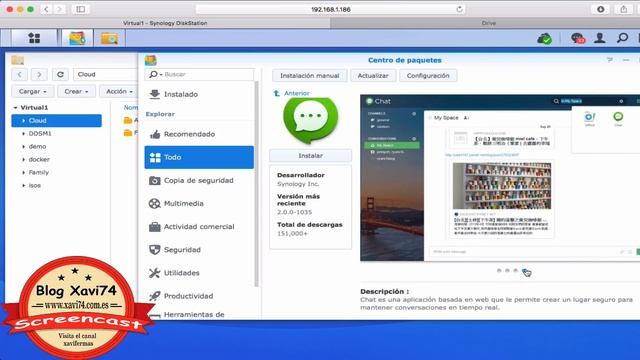Image resolution: width=640 pixels, height=360 pixels.
Task: Expand the docker folder arrow
Action: point(24,160)
